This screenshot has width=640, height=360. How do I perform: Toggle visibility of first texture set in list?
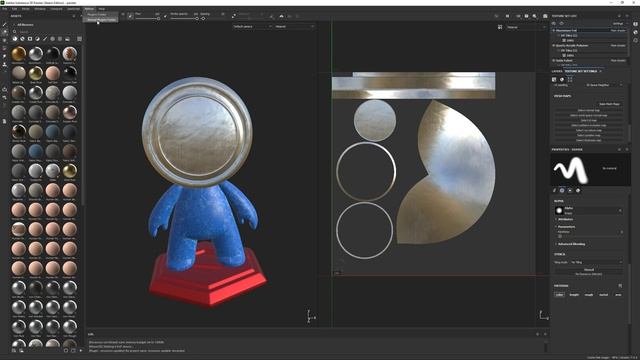[x=554, y=31]
